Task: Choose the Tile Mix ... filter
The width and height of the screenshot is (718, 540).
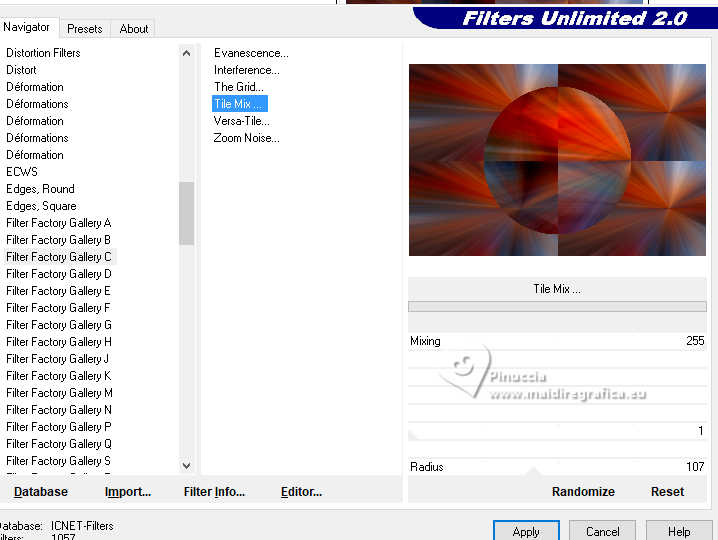Action: pos(239,104)
